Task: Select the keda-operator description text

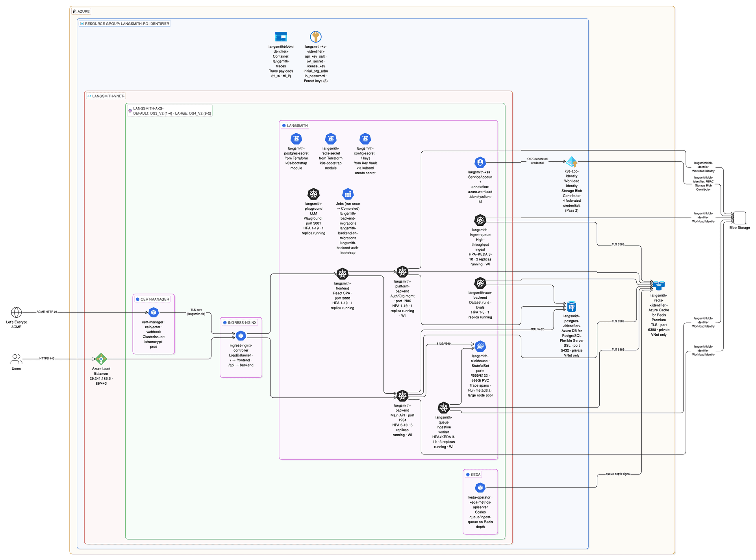Action: coord(480,512)
